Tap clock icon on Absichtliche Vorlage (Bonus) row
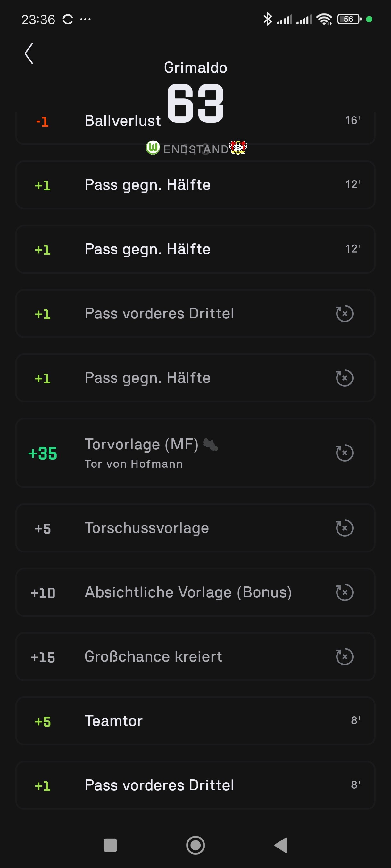The height and width of the screenshot is (868, 391). click(x=345, y=592)
